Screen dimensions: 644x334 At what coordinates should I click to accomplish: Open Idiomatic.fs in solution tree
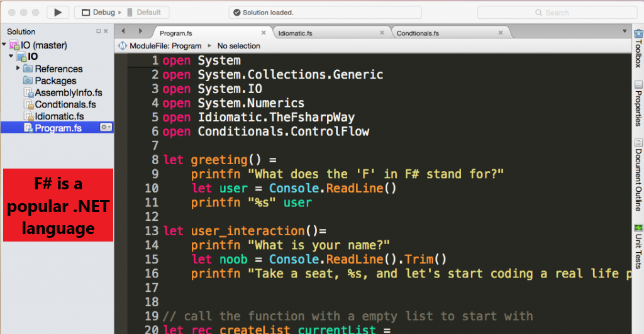tap(59, 116)
